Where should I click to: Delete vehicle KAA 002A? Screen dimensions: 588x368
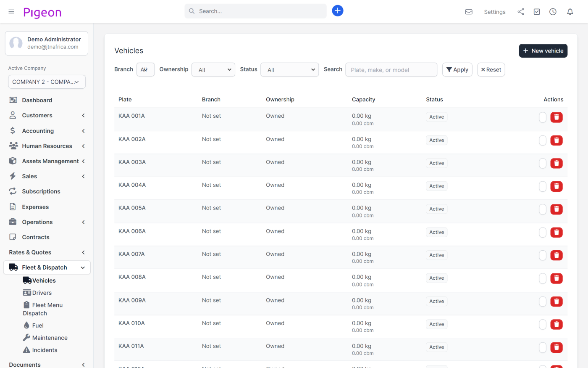pos(556,140)
